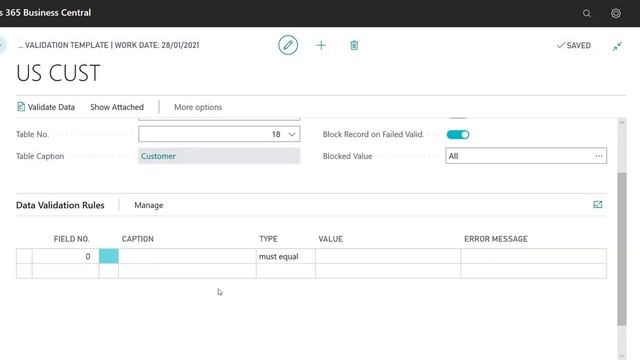This screenshot has width=640, height=360.
Task: Open Blocked Value lookup ellipsis
Action: [x=598, y=156]
